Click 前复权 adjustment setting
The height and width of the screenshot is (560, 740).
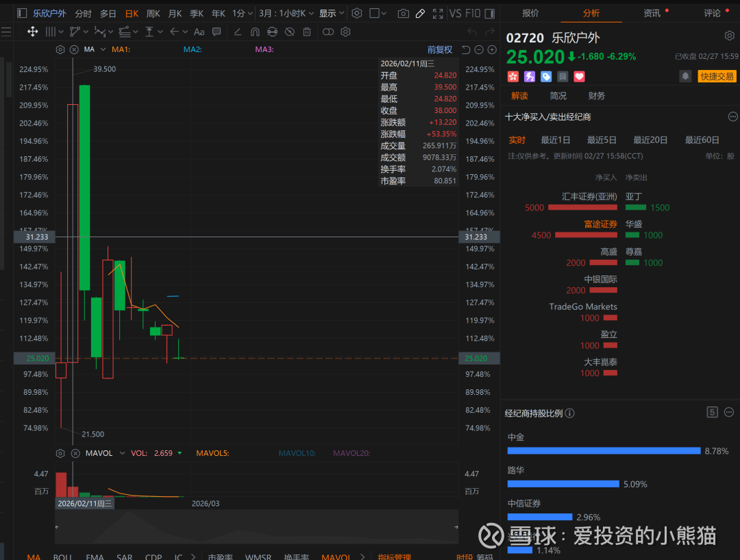coord(439,49)
